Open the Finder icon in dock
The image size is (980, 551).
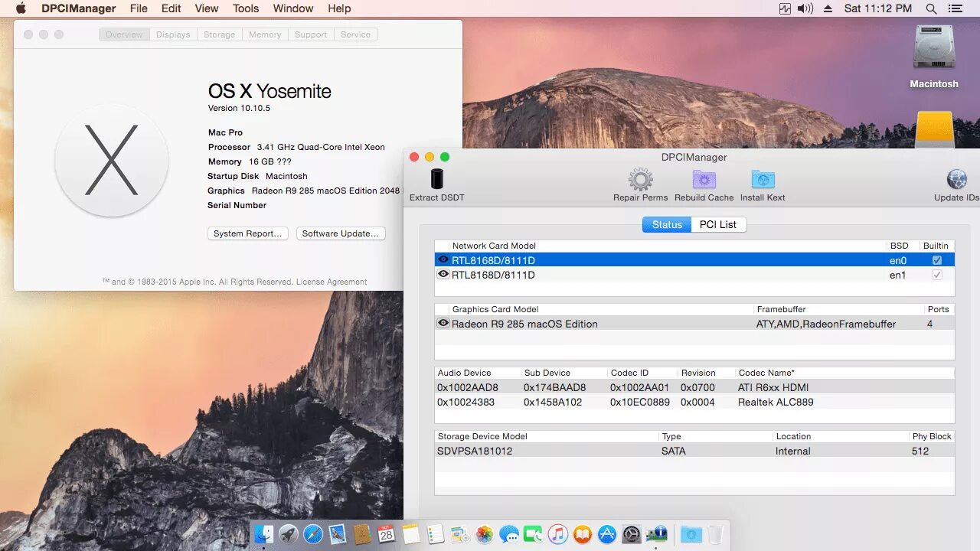click(x=264, y=534)
